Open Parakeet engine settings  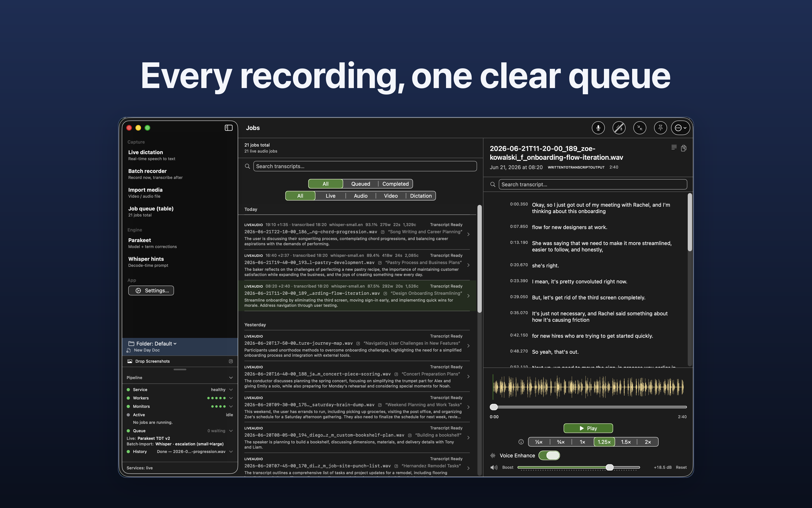pyautogui.click(x=152, y=243)
